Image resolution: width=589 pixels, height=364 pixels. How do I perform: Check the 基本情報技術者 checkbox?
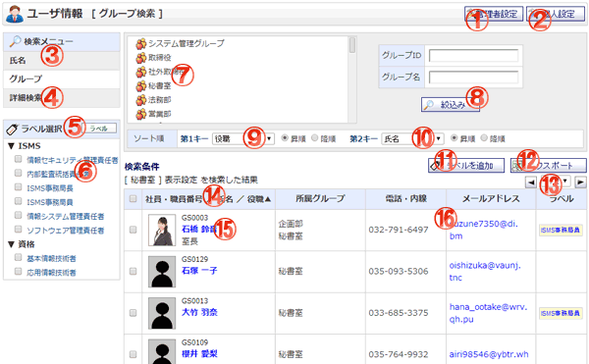pyautogui.click(x=18, y=257)
